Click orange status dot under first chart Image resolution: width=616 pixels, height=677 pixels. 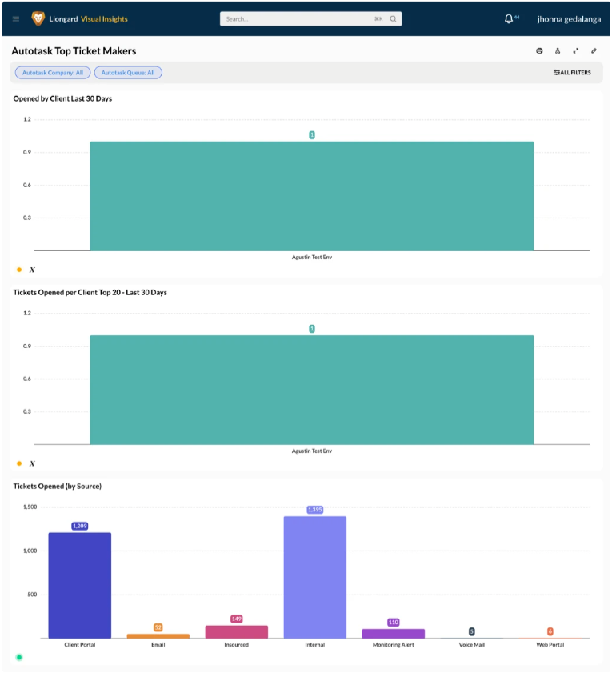coord(19,270)
